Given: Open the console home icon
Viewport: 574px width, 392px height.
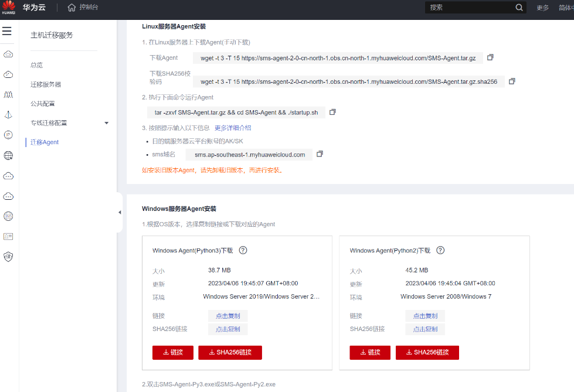Looking at the screenshot, I should pos(72,7).
